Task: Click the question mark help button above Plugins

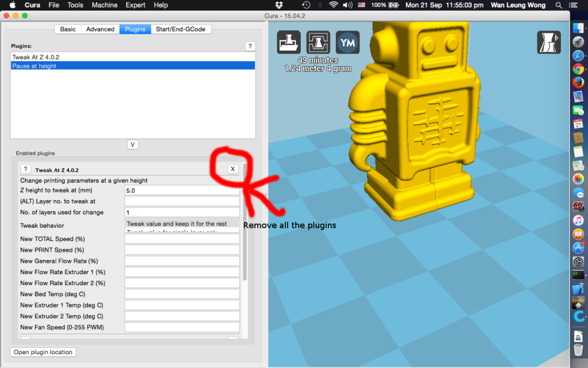Action: click(x=250, y=46)
